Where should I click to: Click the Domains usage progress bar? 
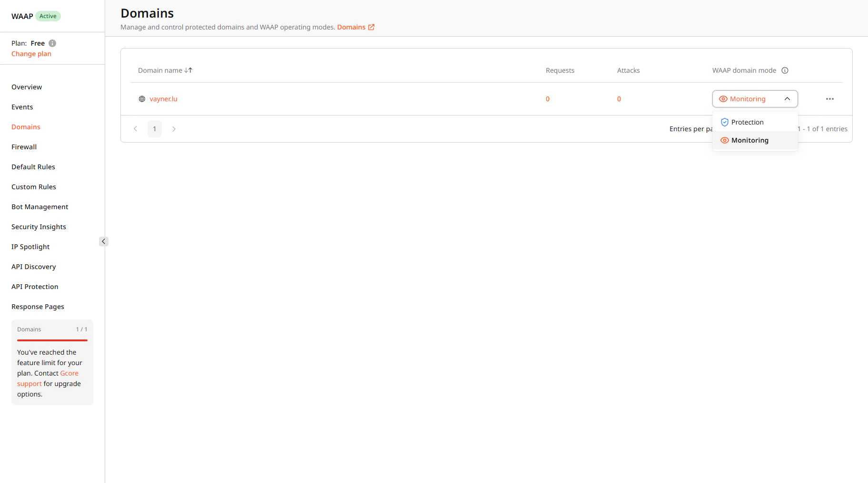click(x=52, y=340)
